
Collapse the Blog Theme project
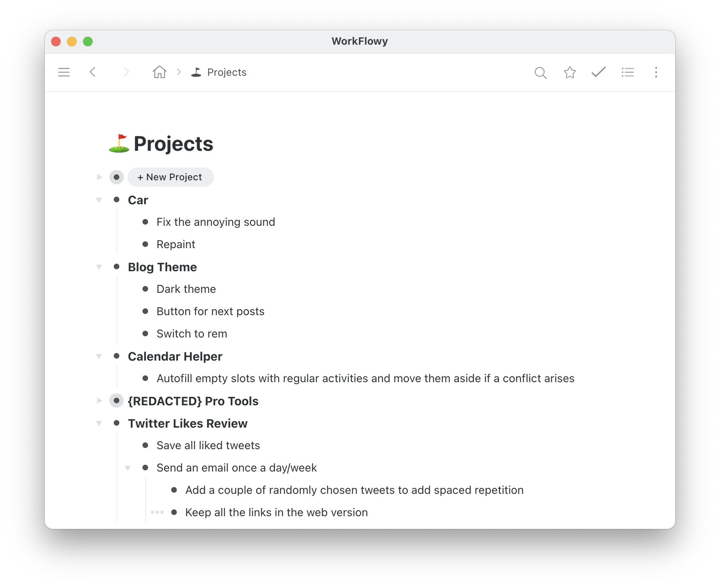tap(99, 267)
